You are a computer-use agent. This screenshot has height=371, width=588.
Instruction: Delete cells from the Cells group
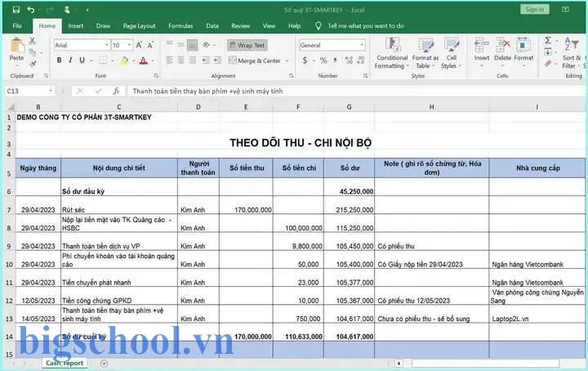[502, 52]
